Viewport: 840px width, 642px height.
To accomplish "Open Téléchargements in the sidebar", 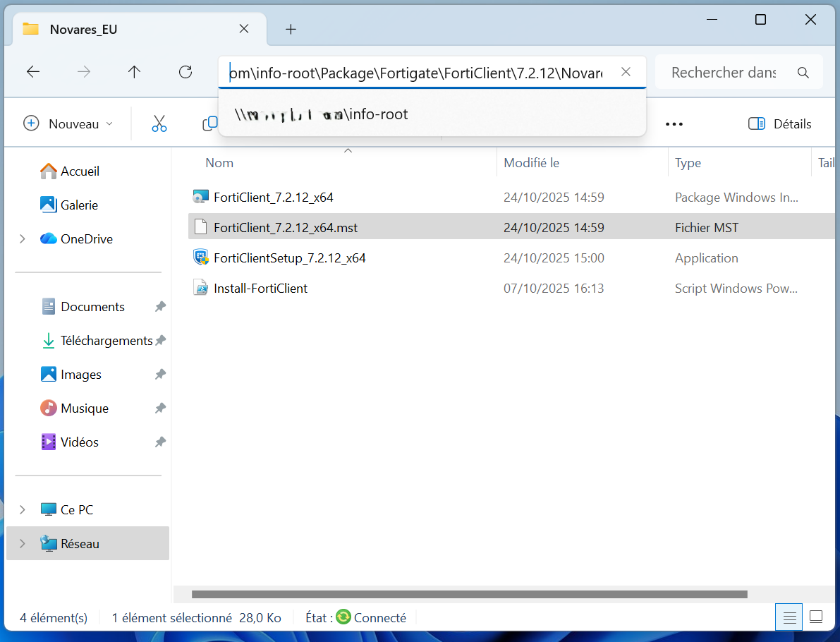I will click(106, 341).
